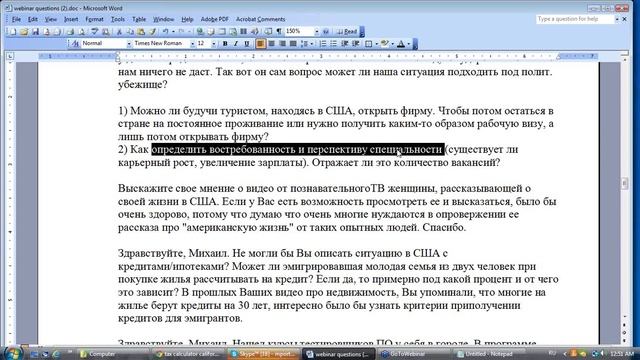Open the highlight color dropdown arrow
Viewport: 640px width, 360px height.
point(392,43)
